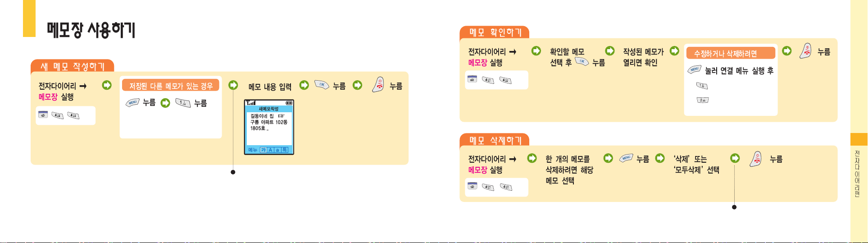Click the 1 key next to MENU in new memo section
The height and width of the screenshot is (243, 868).
(x=183, y=103)
